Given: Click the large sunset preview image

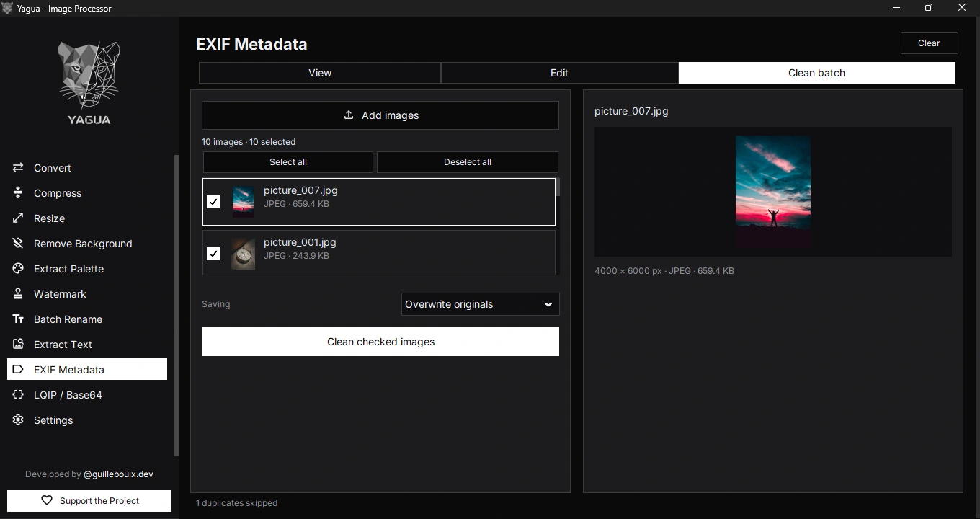Looking at the screenshot, I should (773, 192).
